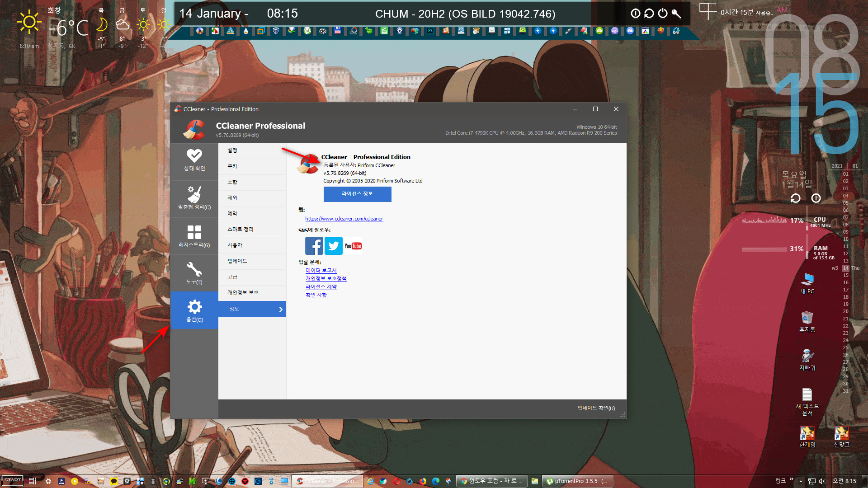This screenshot has width=868, height=488.
Task: Click the power icon in the top bar
Action: point(663,14)
